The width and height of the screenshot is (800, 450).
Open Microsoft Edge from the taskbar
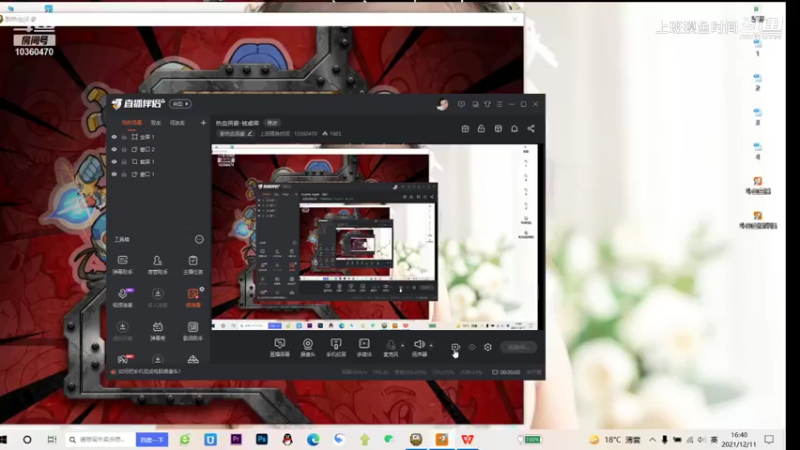313,439
